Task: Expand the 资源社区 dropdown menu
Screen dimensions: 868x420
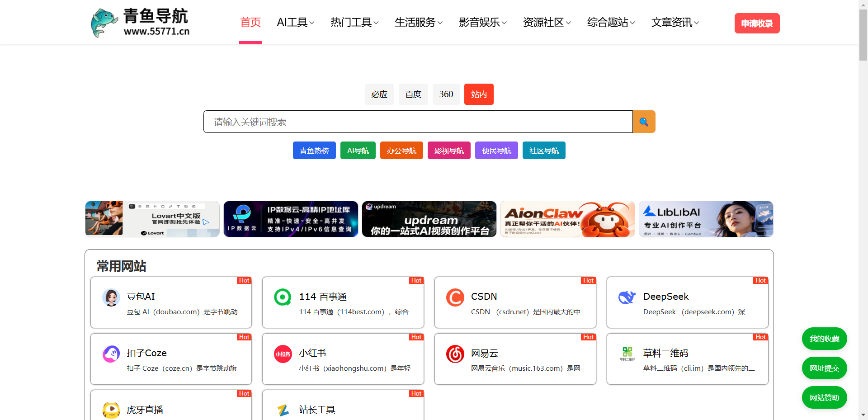Action: pos(547,23)
